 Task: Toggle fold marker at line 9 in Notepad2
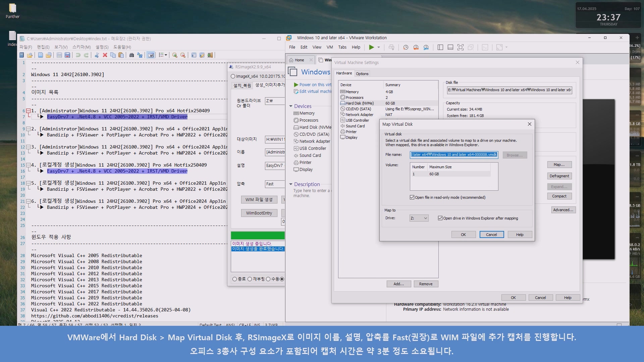(29, 129)
